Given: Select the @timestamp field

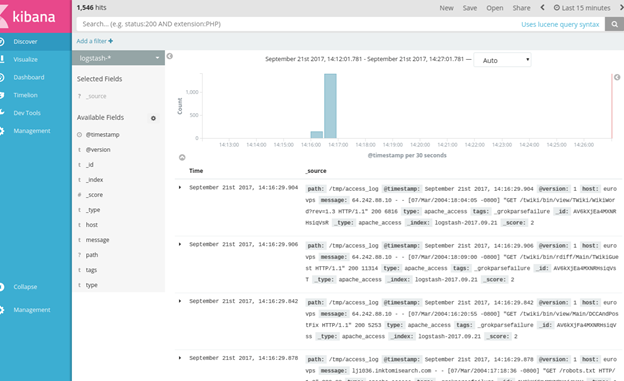Looking at the screenshot, I should 102,135.
